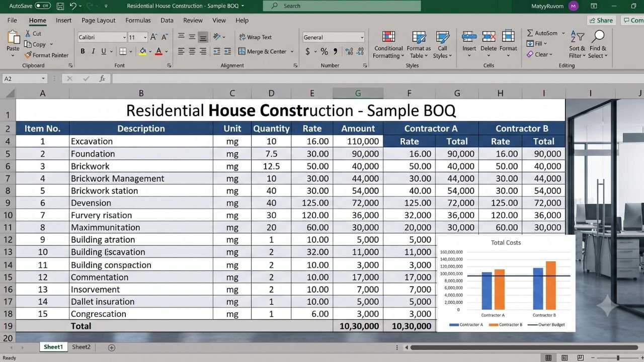This screenshot has height=362, width=644.
Task: Select the Format Painter tool
Action: click(46, 55)
